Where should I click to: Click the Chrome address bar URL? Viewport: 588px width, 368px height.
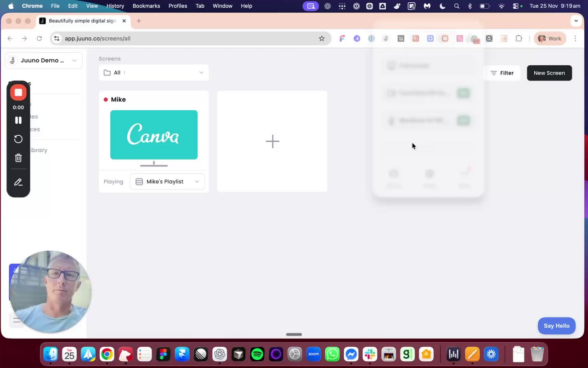[x=97, y=39]
